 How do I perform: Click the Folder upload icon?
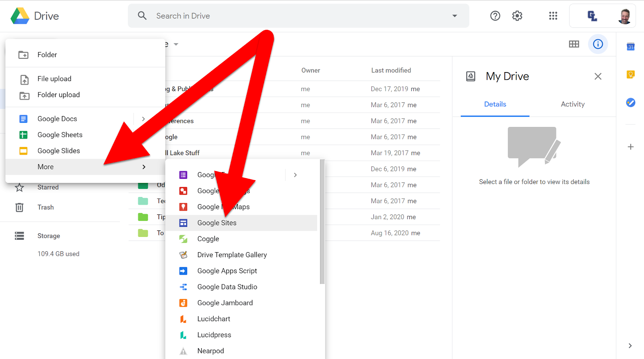(24, 95)
